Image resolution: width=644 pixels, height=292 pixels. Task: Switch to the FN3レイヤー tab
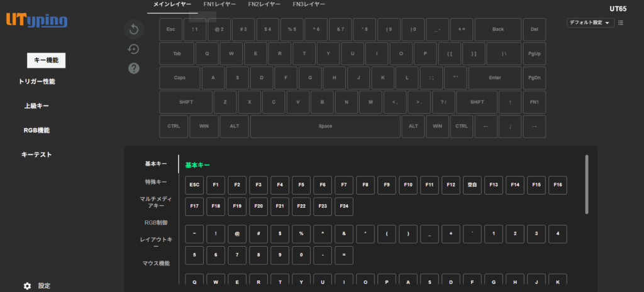coord(309,4)
